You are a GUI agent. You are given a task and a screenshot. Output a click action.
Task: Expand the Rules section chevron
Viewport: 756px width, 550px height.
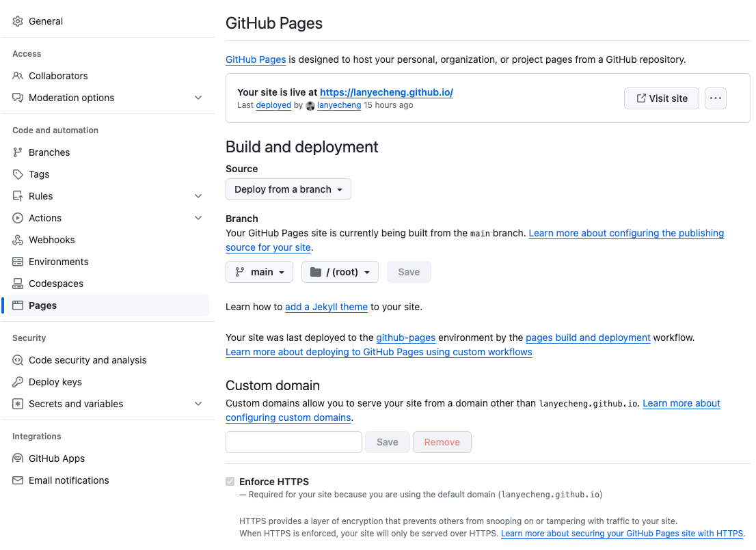tap(198, 196)
